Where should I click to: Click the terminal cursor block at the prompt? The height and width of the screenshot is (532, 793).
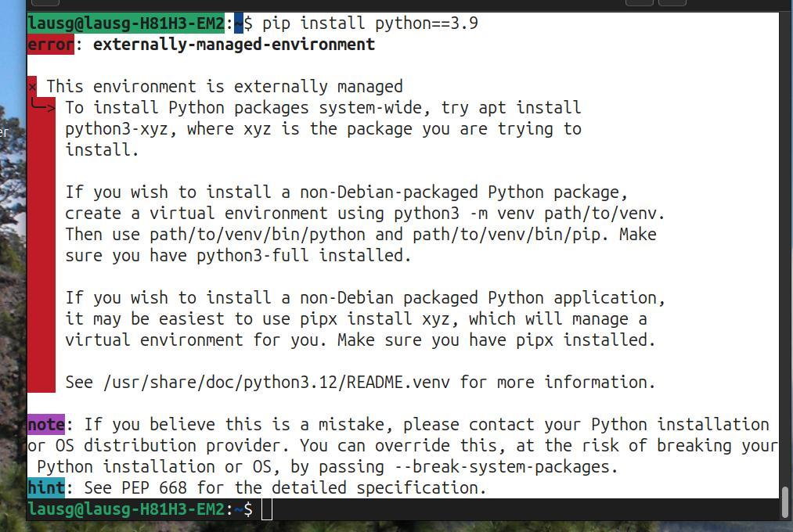pos(267,509)
